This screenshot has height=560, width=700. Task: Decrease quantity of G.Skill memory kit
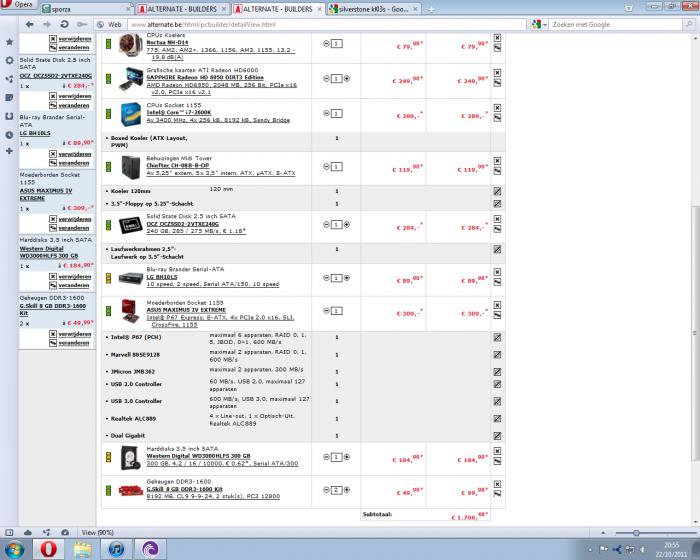click(x=326, y=490)
